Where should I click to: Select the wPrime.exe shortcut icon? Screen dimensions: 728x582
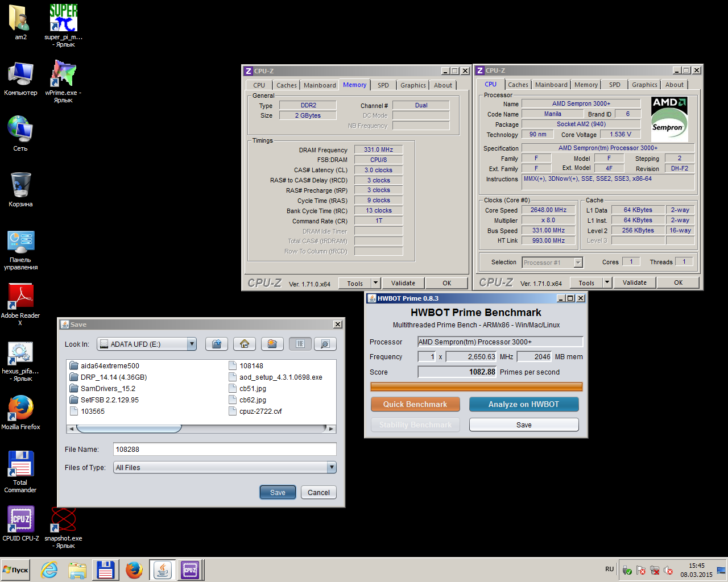[x=63, y=81]
